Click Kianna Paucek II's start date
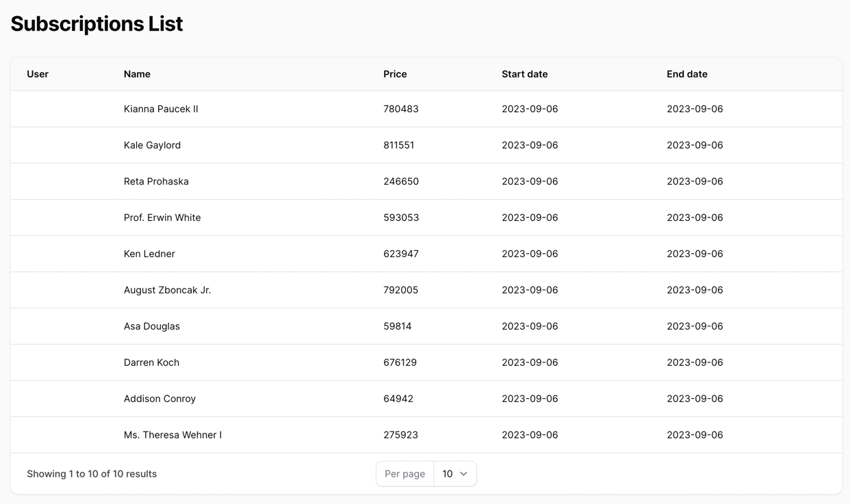850x504 pixels. pos(530,109)
